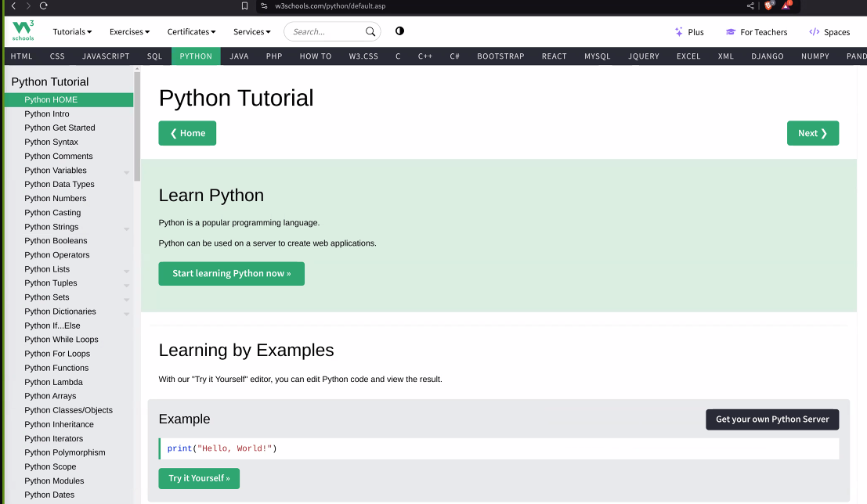Open the HOW TO tab
This screenshot has width=867, height=504.
(x=316, y=56)
